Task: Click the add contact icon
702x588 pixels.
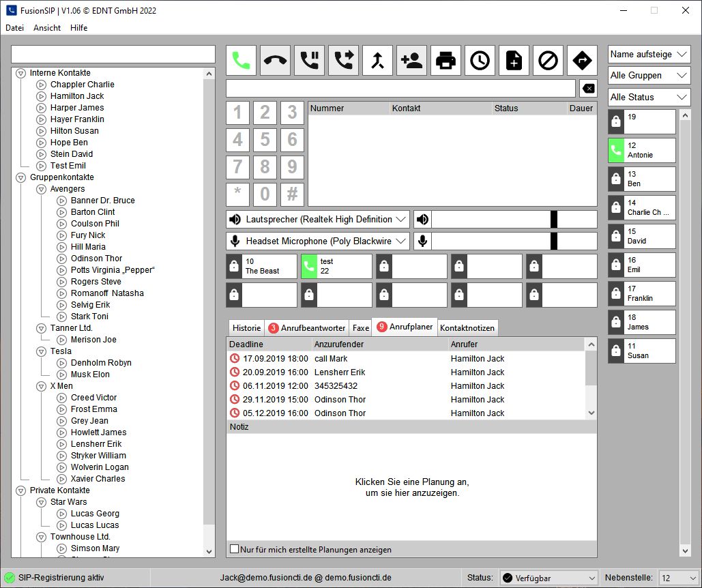Action: (411, 61)
